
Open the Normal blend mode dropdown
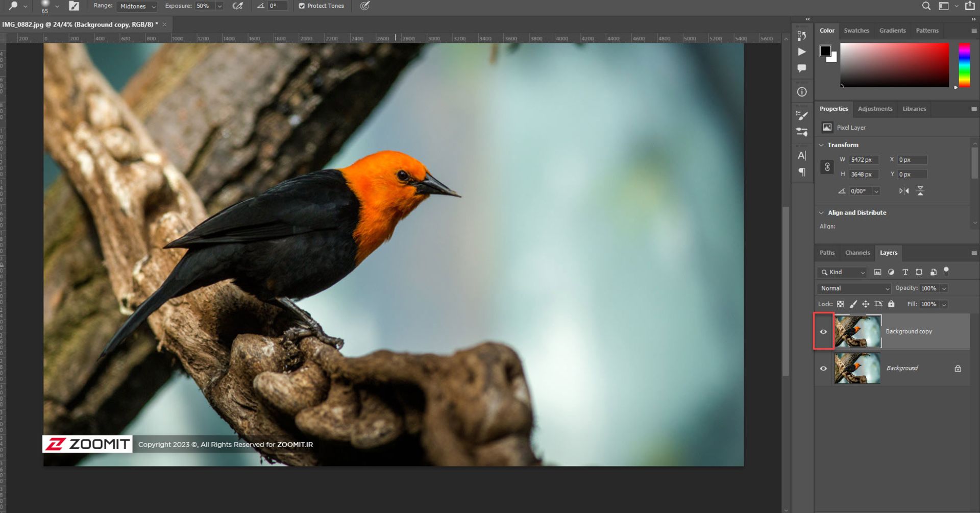[x=854, y=288]
